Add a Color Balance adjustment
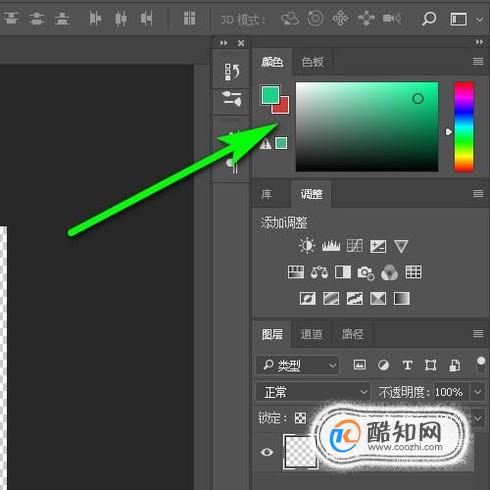 [319, 272]
